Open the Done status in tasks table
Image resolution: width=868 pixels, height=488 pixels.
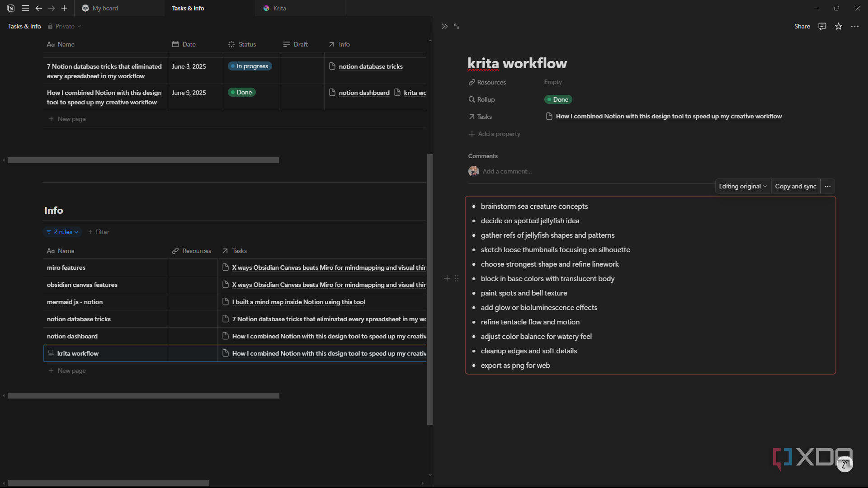pos(241,92)
